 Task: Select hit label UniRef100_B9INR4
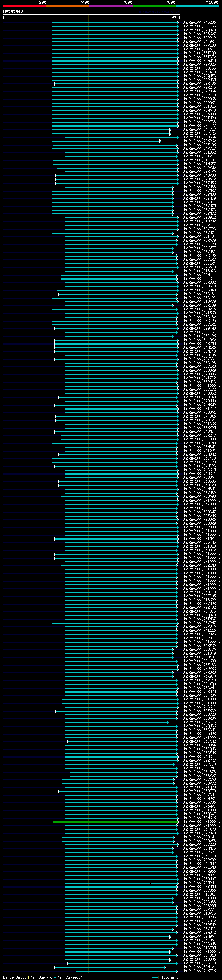[199, 539]
